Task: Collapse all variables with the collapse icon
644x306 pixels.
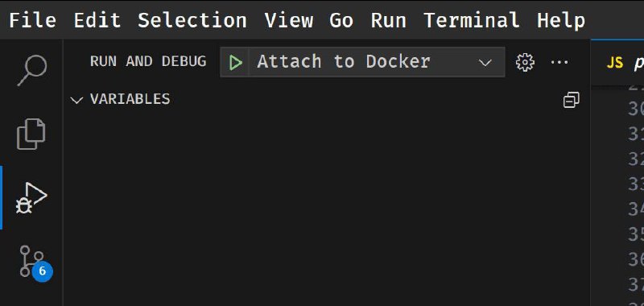Action: (x=571, y=100)
